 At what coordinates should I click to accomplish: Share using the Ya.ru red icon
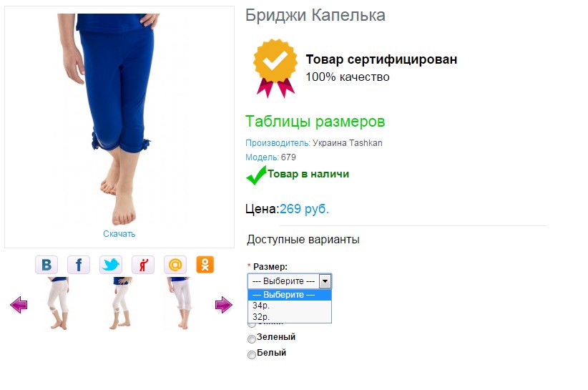tap(143, 265)
